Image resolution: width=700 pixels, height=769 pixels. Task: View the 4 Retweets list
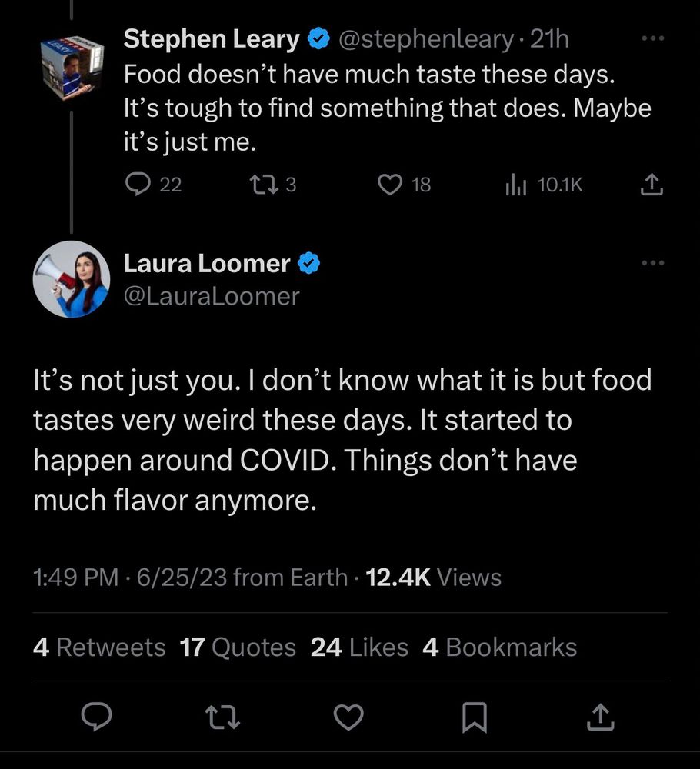[x=99, y=647]
